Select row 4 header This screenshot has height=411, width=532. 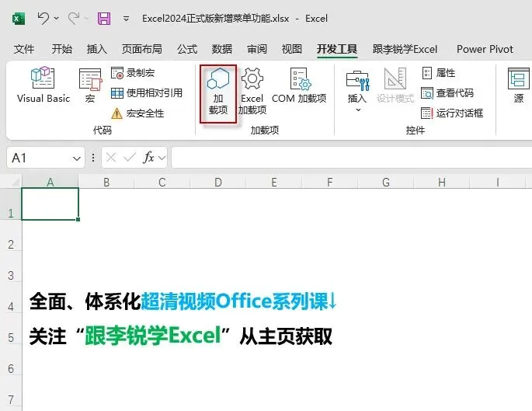click(11, 298)
